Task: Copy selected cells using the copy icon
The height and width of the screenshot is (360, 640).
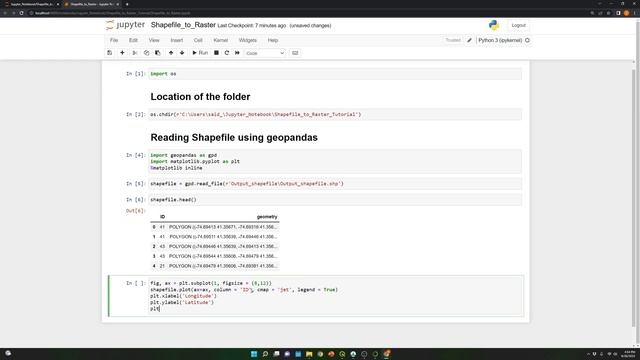Action: click(146, 53)
